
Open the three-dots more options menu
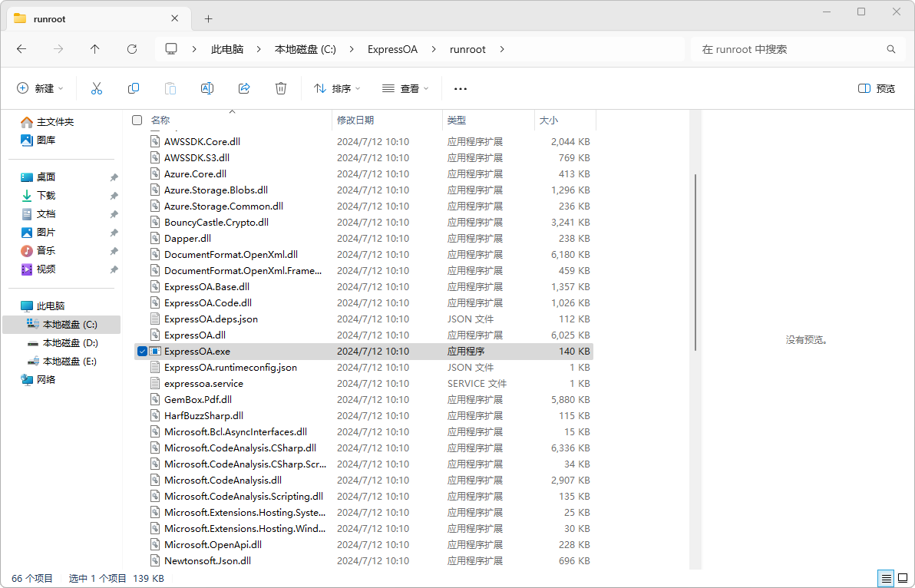click(x=461, y=88)
